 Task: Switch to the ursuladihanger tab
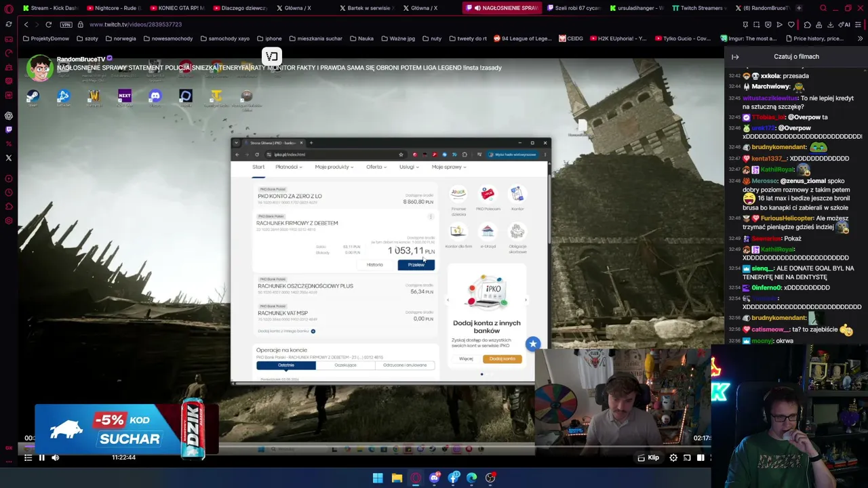(635, 8)
